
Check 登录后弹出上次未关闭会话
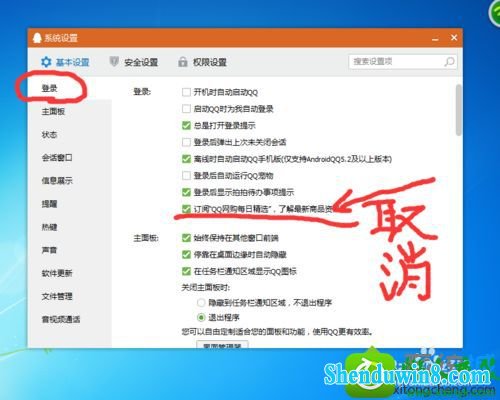tap(186, 142)
